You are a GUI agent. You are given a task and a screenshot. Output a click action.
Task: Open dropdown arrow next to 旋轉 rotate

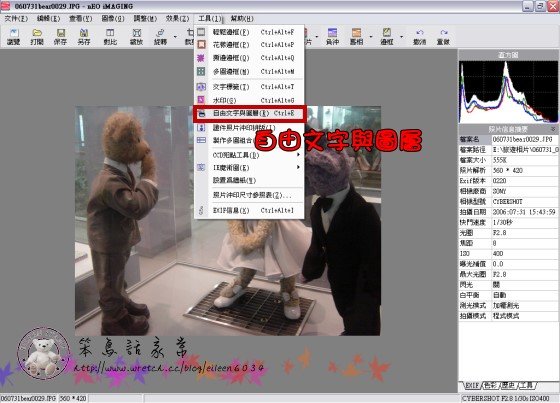pos(175,37)
